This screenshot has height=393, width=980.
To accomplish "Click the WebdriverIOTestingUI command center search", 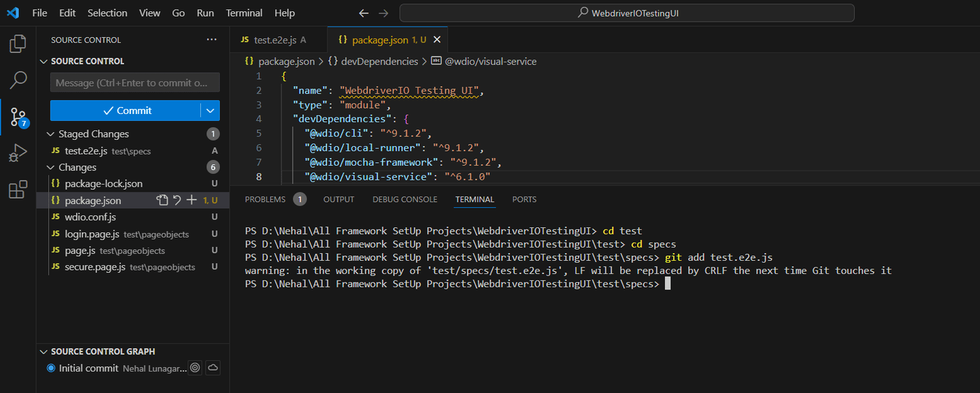I will pos(627,13).
